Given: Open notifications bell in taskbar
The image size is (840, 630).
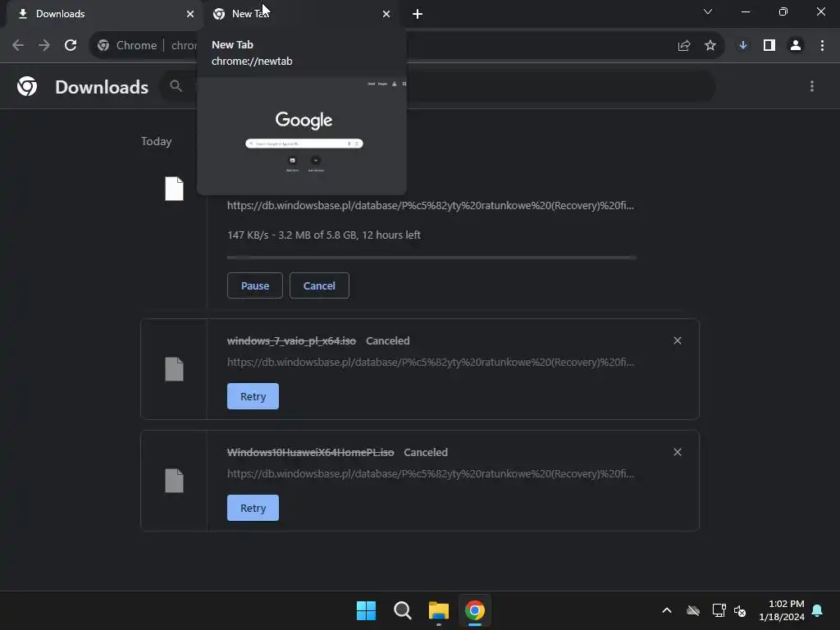Looking at the screenshot, I should (818, 610).
